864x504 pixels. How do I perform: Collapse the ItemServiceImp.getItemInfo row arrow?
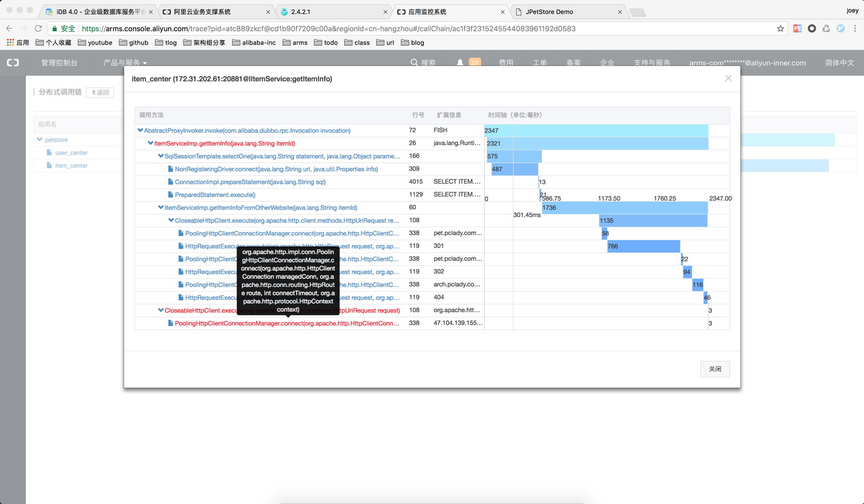150,143
